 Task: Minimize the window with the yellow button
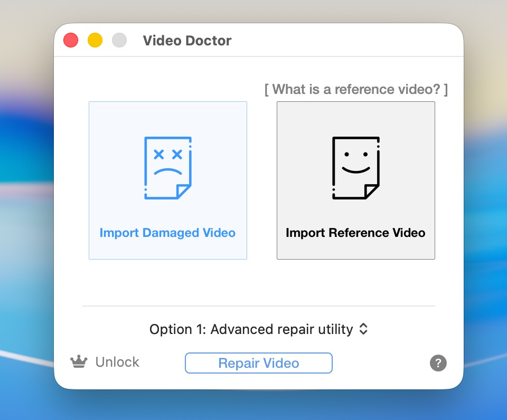[95, 40]
